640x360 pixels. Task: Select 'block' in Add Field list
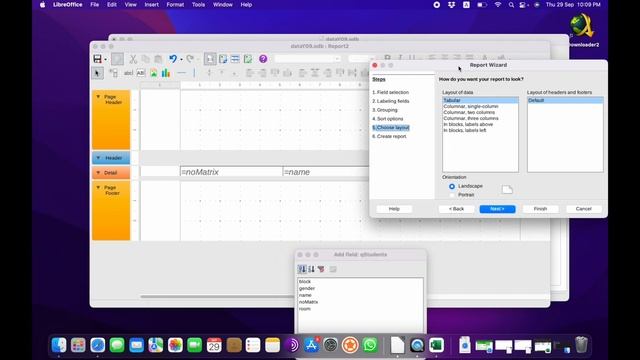[305, 282]
